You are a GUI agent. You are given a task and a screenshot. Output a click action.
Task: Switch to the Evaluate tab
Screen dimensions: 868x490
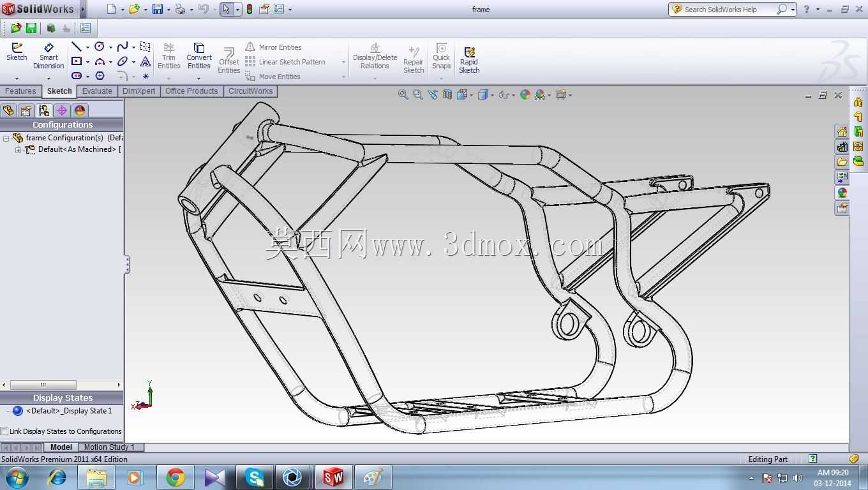(97, 91)
